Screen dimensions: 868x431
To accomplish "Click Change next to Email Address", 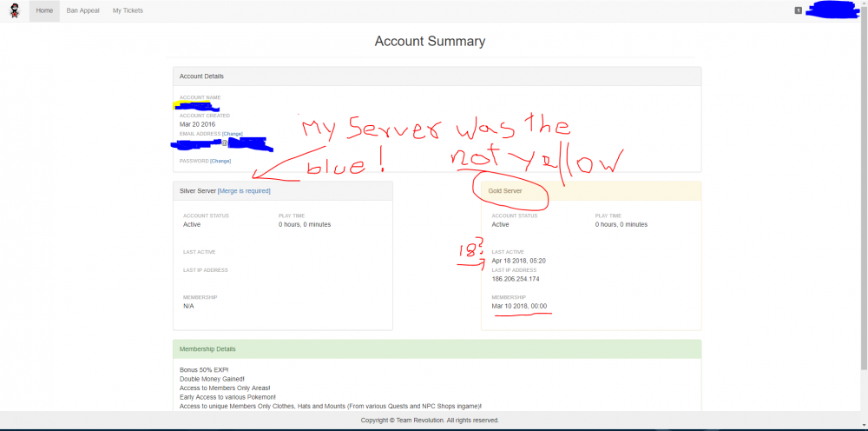I will [232, 134].
